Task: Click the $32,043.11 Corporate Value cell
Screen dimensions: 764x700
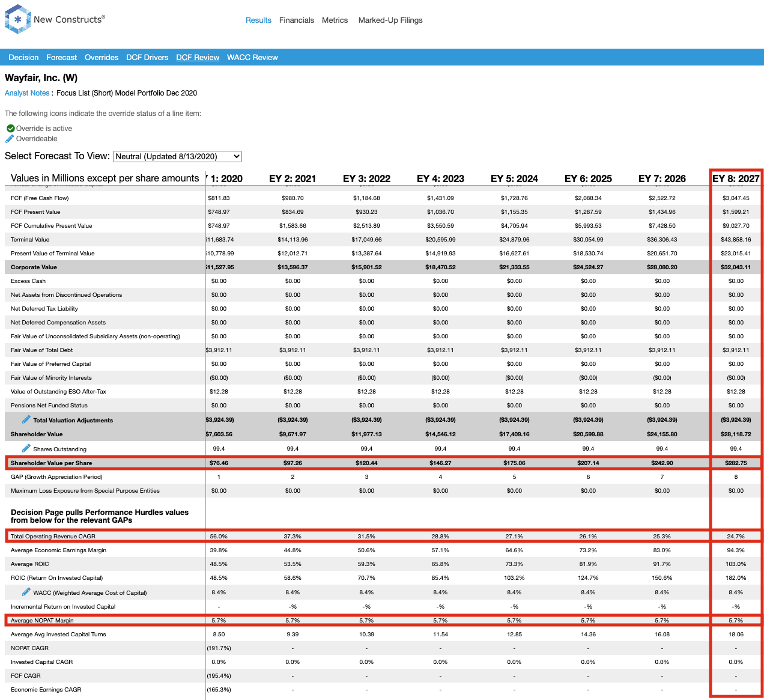Action: click(736, 267)
